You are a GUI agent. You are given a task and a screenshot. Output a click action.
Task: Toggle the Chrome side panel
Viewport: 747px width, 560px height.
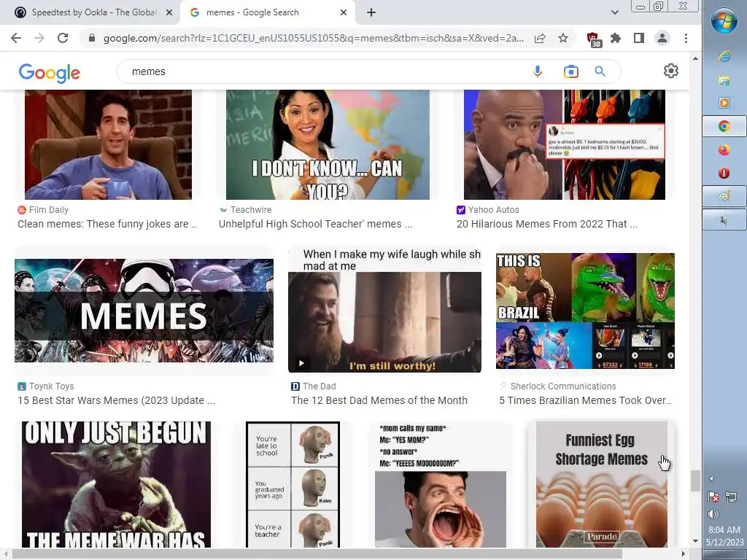click(639, 38)
